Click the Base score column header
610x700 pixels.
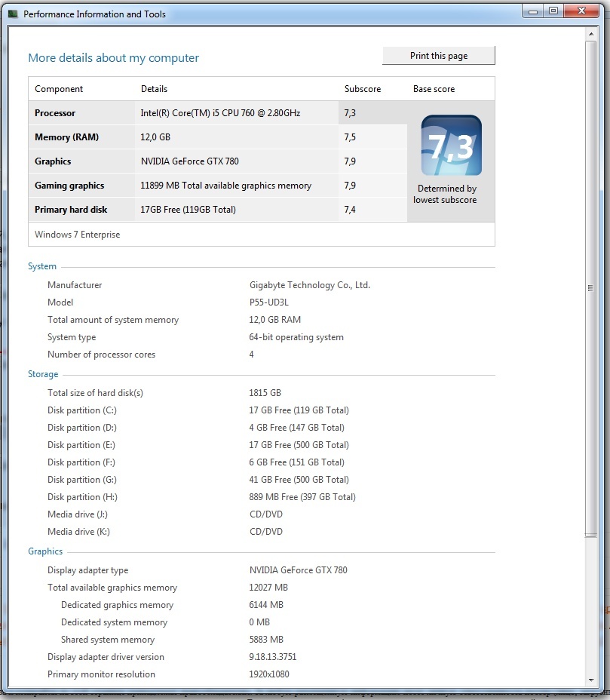(434, 89)
